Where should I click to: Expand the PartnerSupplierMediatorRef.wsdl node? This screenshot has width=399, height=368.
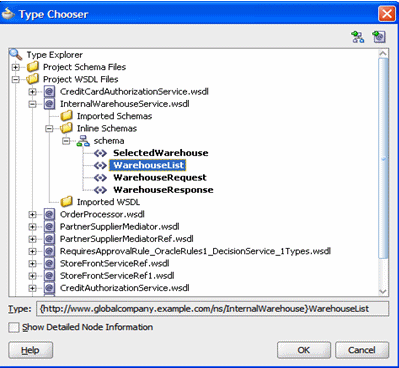click(x=32, y=239)
